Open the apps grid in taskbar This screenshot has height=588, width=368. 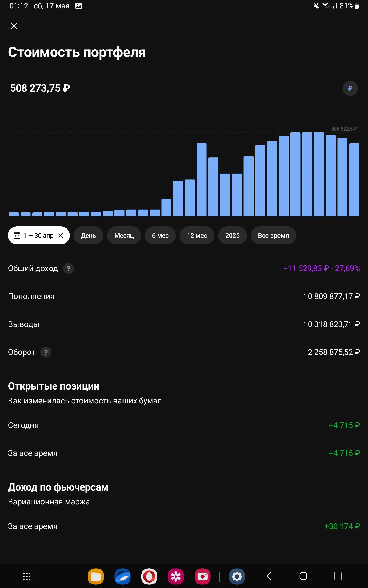point(27,576)
